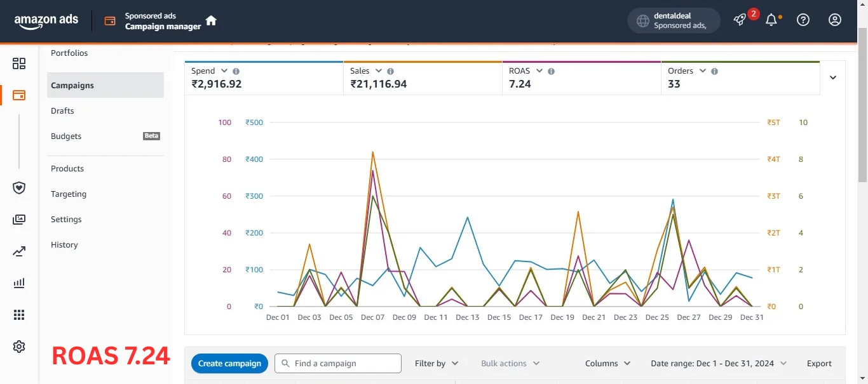Click the Find a campaign search field
Viewport: 868px width, 384px height.
click(x=338, y=364)
